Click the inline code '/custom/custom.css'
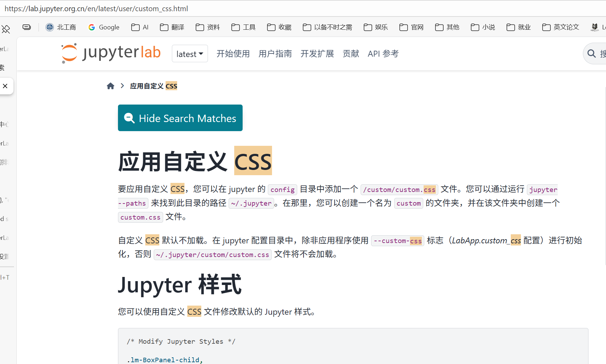 tap(399, 190)
